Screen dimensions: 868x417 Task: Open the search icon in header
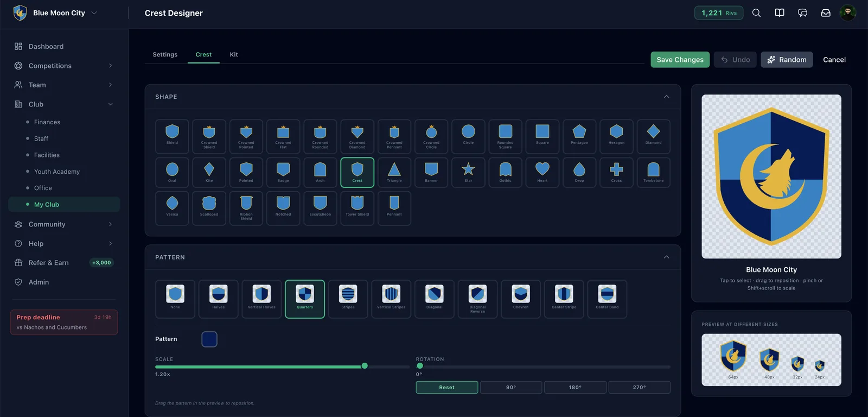[x=756, y=13]
